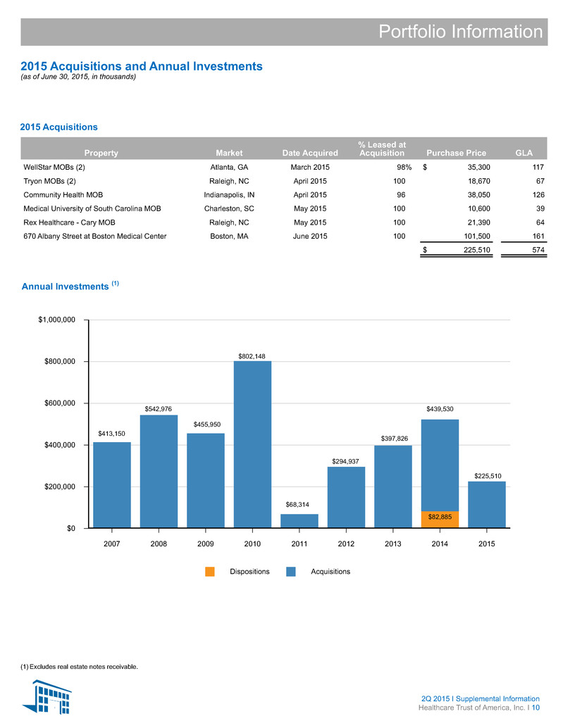563x728 pixels.
Task: Select '2015 Acquisitions and Annual Investments' heading
Action: pyautogui.click(x=142, y=66)
